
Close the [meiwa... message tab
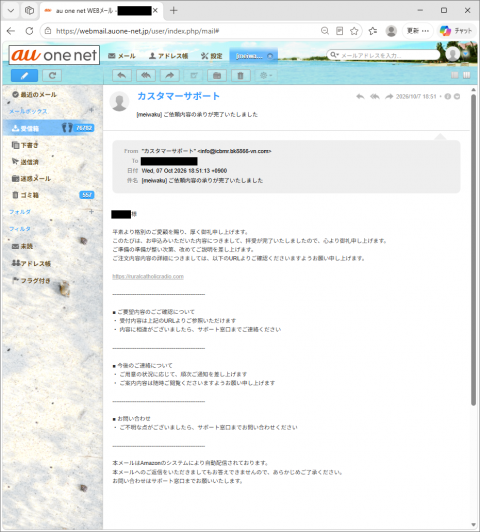(270, 56)
